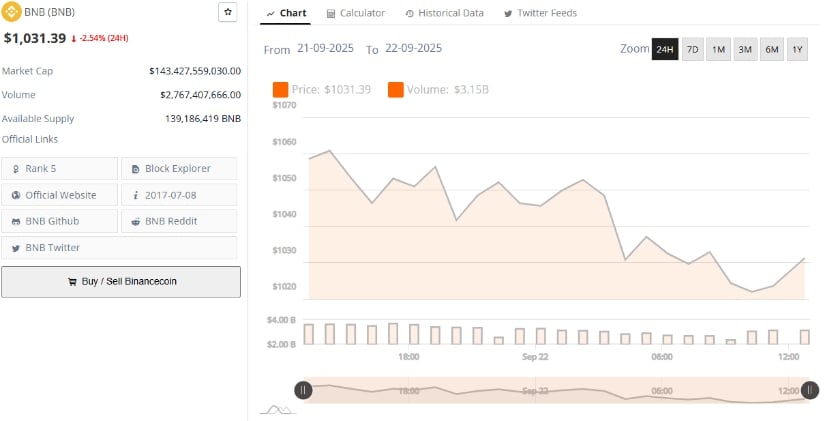Toggle the Volume series legend swatch
Image resolution: width=825 pixels, height=421 pixels.
click(x=396, y=90)
